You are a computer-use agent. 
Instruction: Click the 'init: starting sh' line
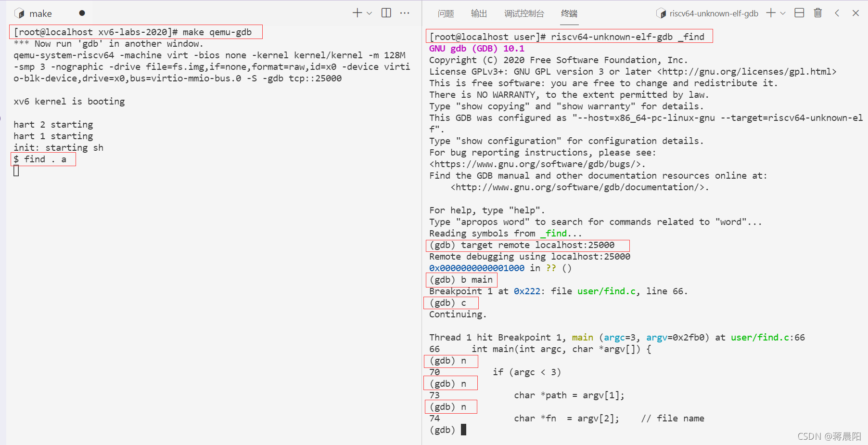[x=59, y=148]
